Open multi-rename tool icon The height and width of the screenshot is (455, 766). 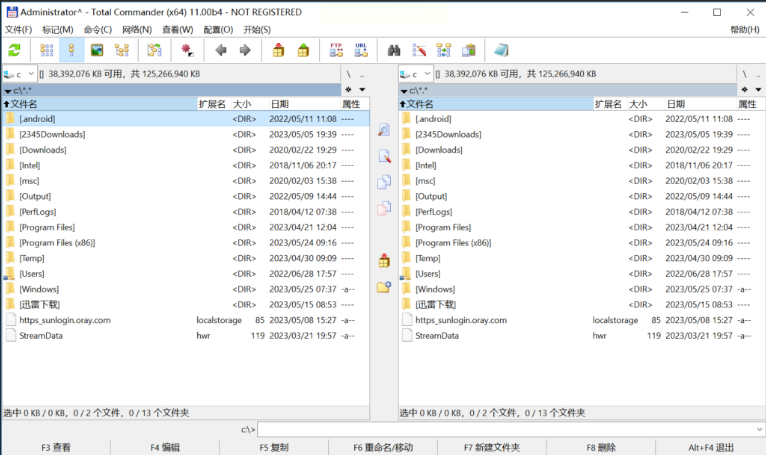coord(419,50)
